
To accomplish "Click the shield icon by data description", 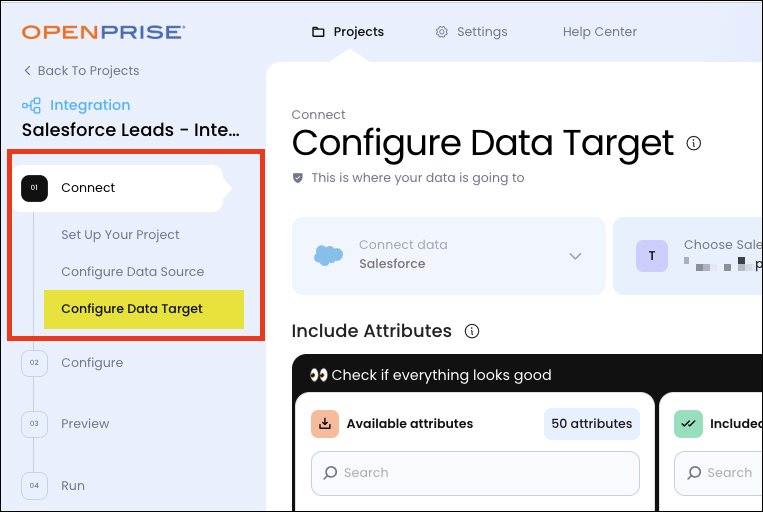I will [x=298, y=178].
